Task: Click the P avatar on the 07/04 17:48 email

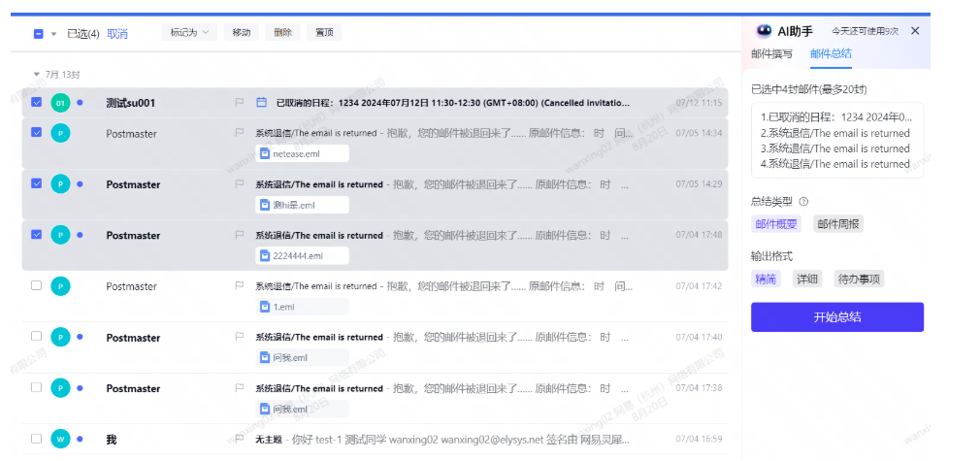Action: [x=60, y=235]
